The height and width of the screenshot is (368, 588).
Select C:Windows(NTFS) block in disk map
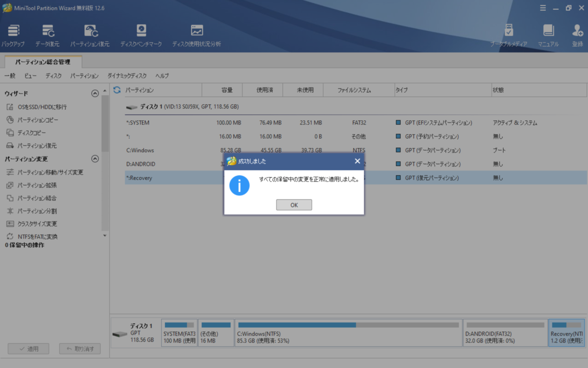coord(349,333)
